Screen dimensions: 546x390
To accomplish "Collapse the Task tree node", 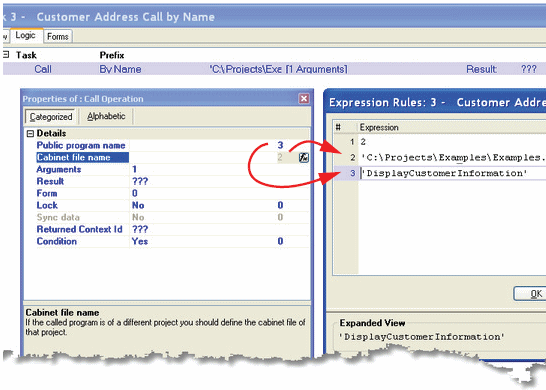I will click(6, 55).
